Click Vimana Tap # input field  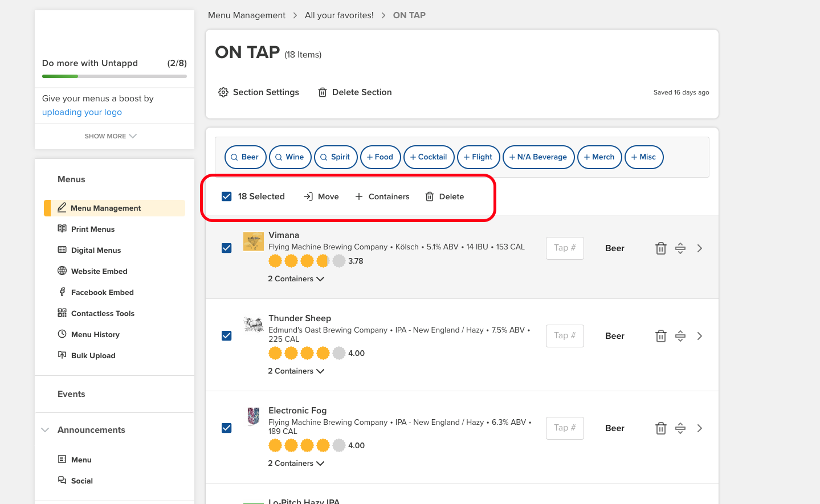coord(565,248)
